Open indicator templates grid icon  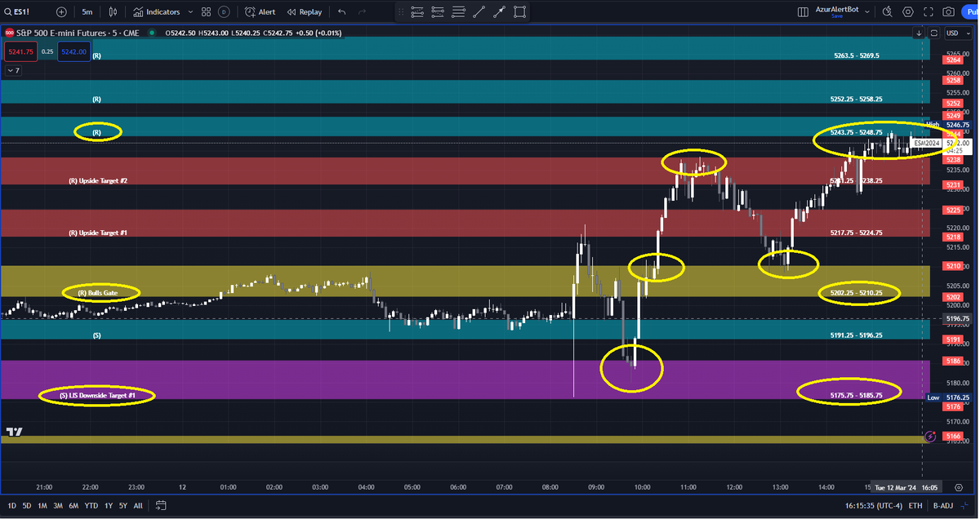207,12
